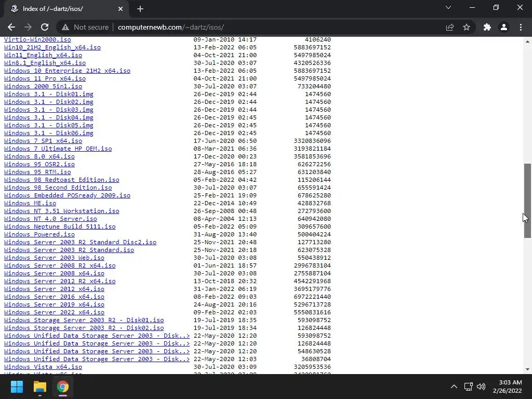The width and height of the screenshot is (532, 399).
Task: Click the address bar URL
Action: 170,27
